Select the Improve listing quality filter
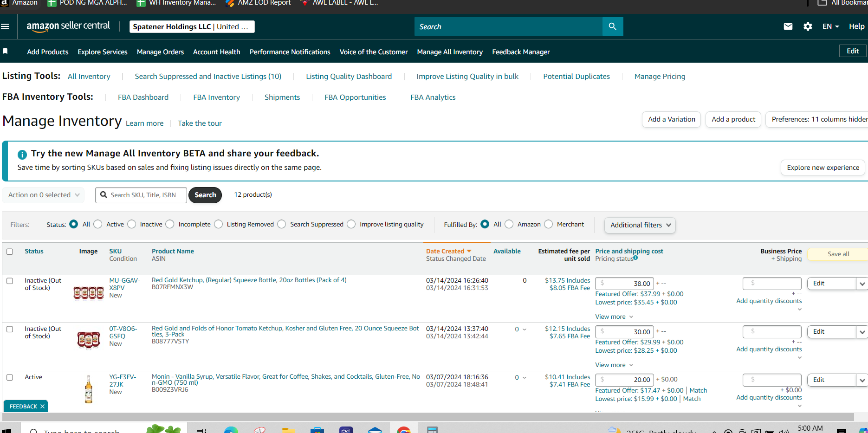The height and width of the screenshot is (433, 868). [351, 224]
